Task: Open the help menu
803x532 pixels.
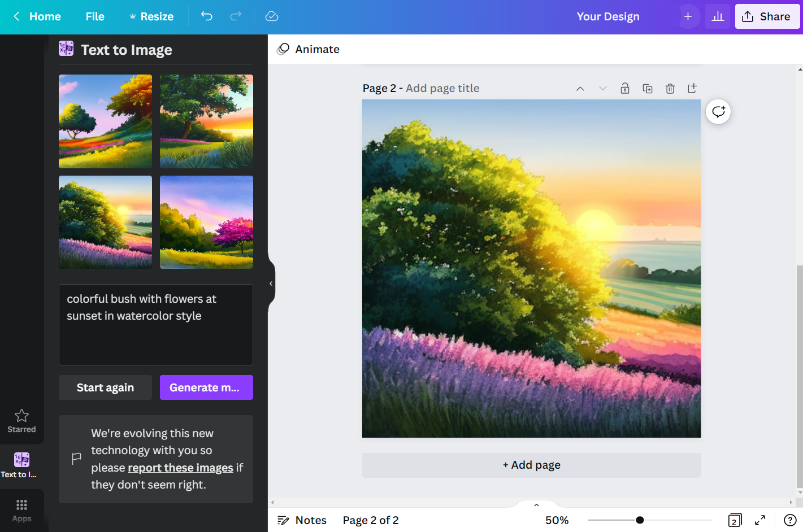Action: [790, 520]
